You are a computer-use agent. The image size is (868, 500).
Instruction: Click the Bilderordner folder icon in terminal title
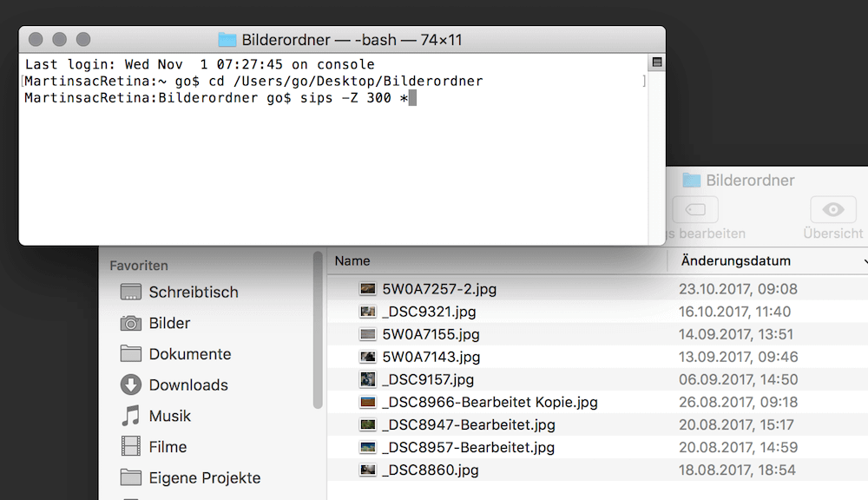tap(227, 40)
